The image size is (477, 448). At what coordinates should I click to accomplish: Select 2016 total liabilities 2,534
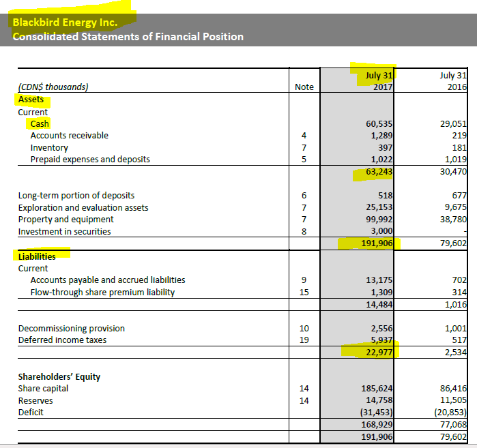click(456, 353)
